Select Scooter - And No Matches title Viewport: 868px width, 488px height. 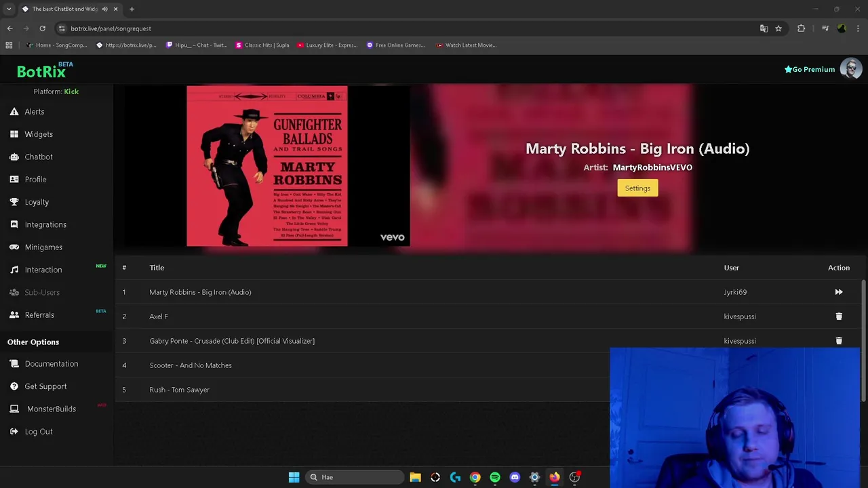click(x=191, y=365)
